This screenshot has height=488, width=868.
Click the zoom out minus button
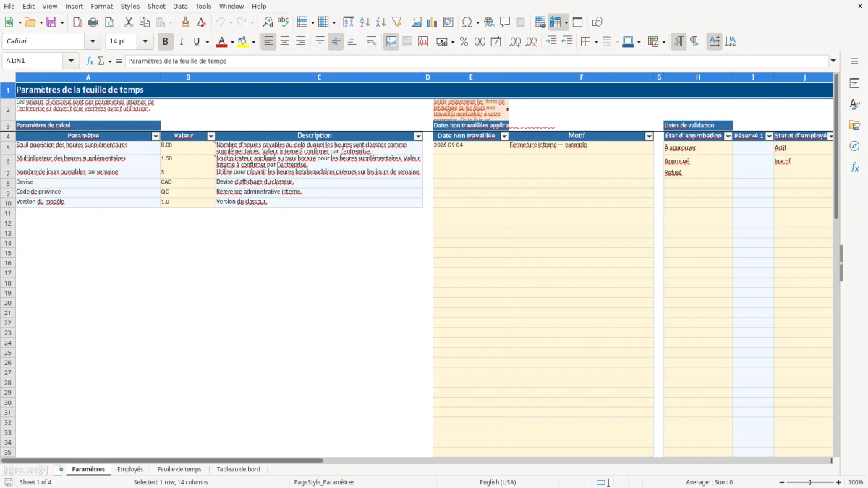pos(781,482)
